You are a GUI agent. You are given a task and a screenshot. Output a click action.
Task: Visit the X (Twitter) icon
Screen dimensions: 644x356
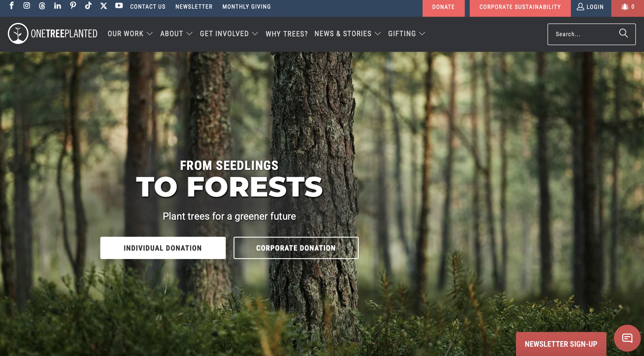(x=103, y=6)
